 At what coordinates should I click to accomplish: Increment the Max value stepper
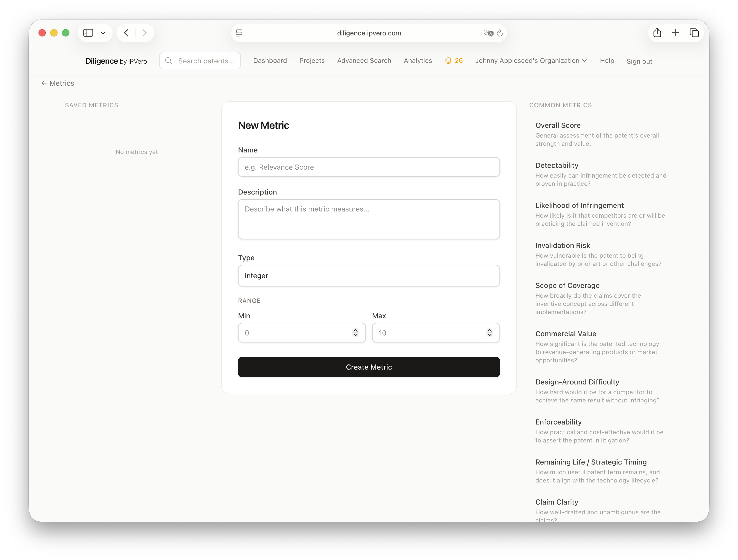point(489,330)
